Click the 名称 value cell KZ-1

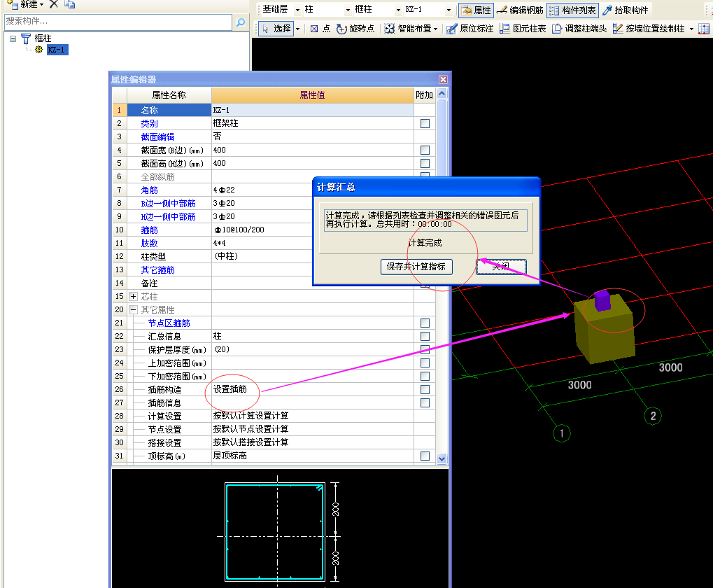point(312,110)
